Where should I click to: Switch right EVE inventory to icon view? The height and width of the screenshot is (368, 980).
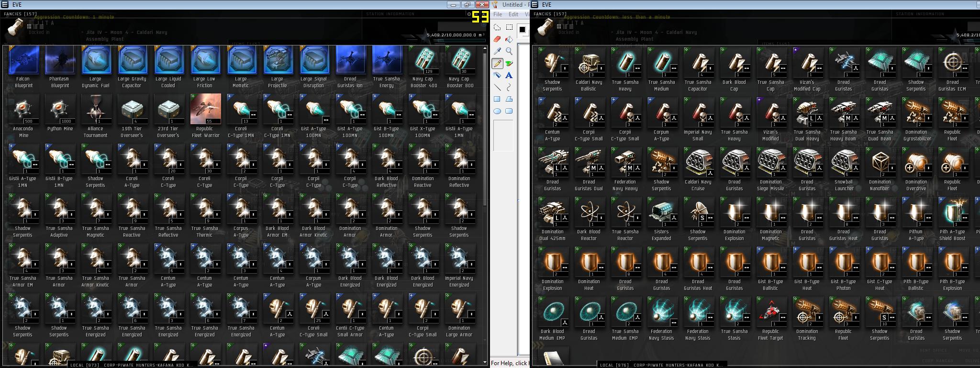[559, 27]
